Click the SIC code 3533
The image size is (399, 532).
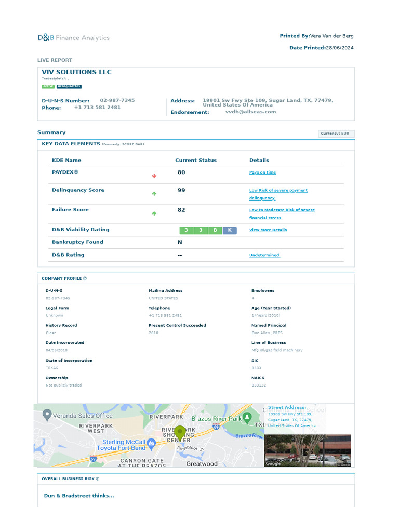[x=257, y=368]
